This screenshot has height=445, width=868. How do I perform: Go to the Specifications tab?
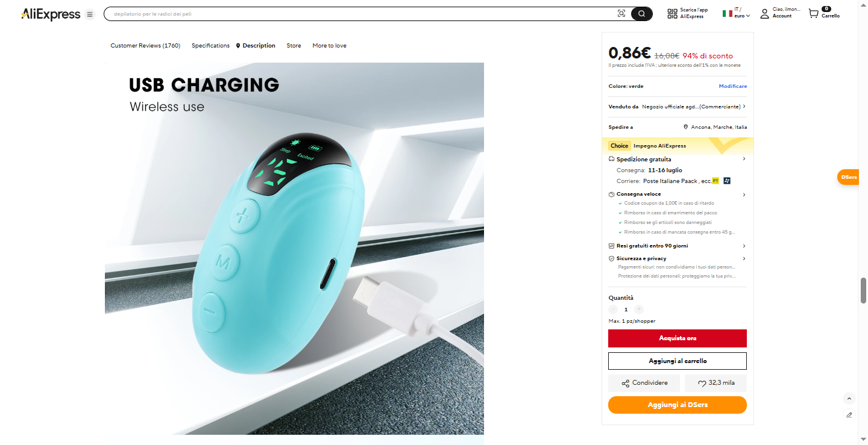tap(210, 46)
